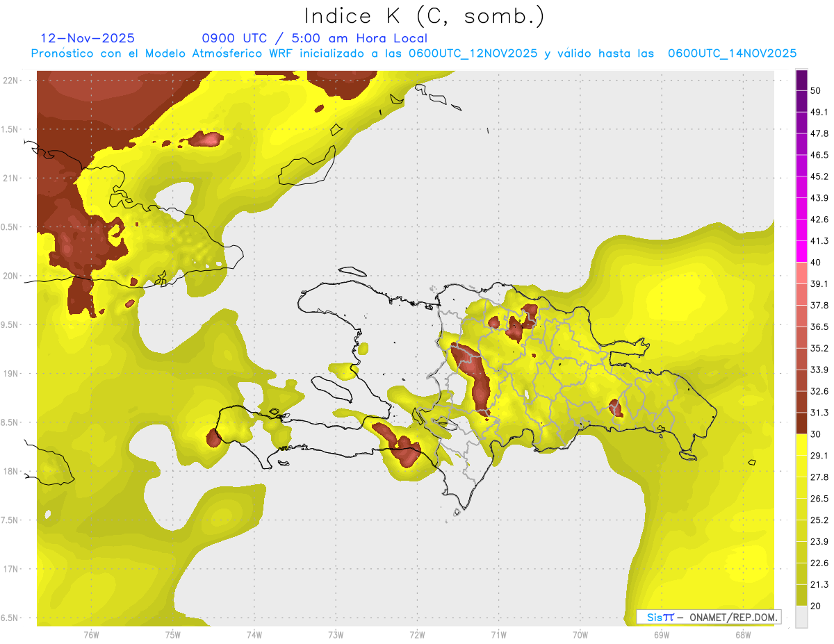
Task: Click the colorbar value "20"
Action: tap(817, 606)
